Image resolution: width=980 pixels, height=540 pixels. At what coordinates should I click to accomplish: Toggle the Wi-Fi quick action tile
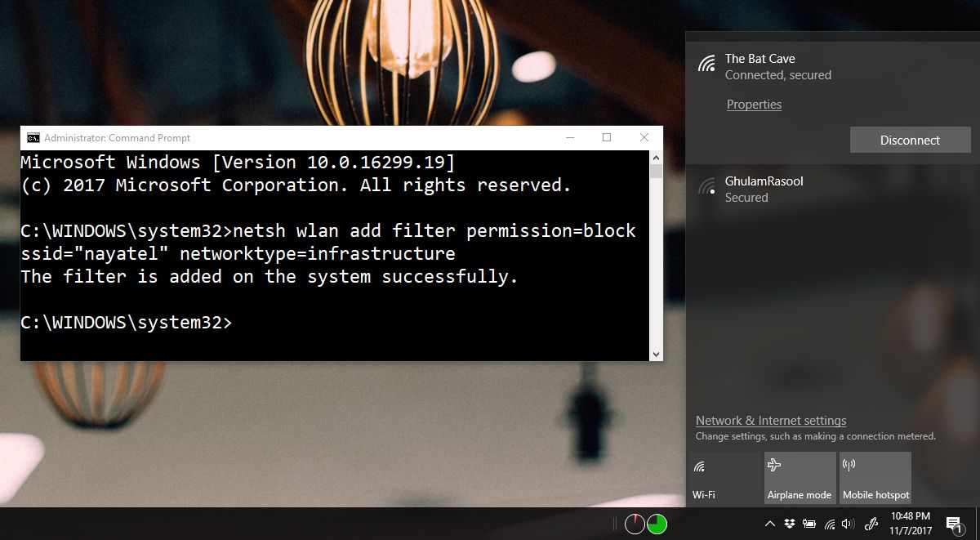click(725, 478)
